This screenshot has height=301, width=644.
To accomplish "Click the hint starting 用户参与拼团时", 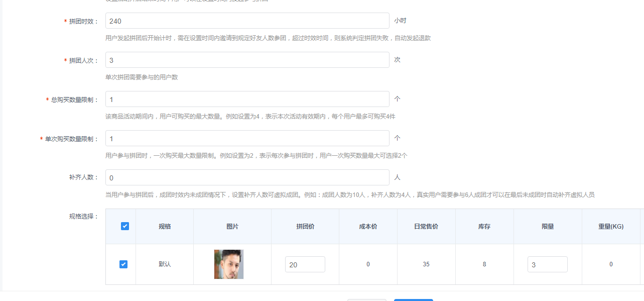I will pyautogui.click(x=256, y=156).
